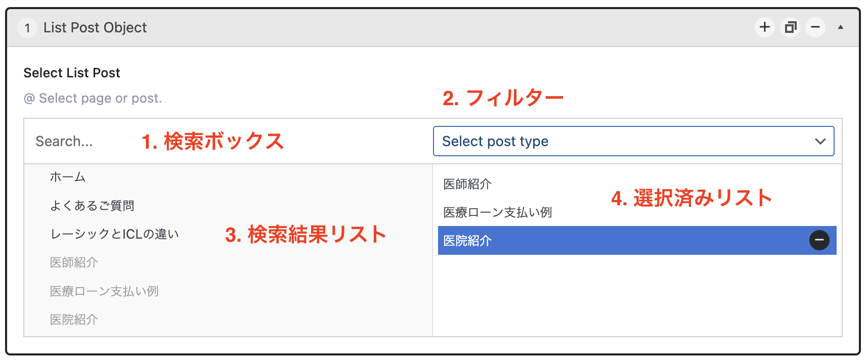Select 医師紹介 in the selected values list
The height and width of the screenshot is (361, 868).
point(467,184)
